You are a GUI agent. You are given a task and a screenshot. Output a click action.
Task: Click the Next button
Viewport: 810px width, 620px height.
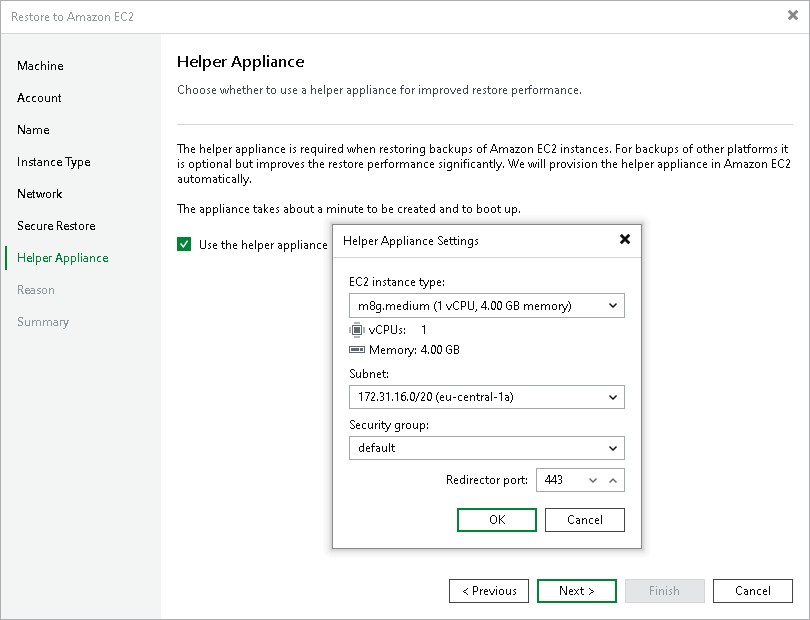[577, 591]
